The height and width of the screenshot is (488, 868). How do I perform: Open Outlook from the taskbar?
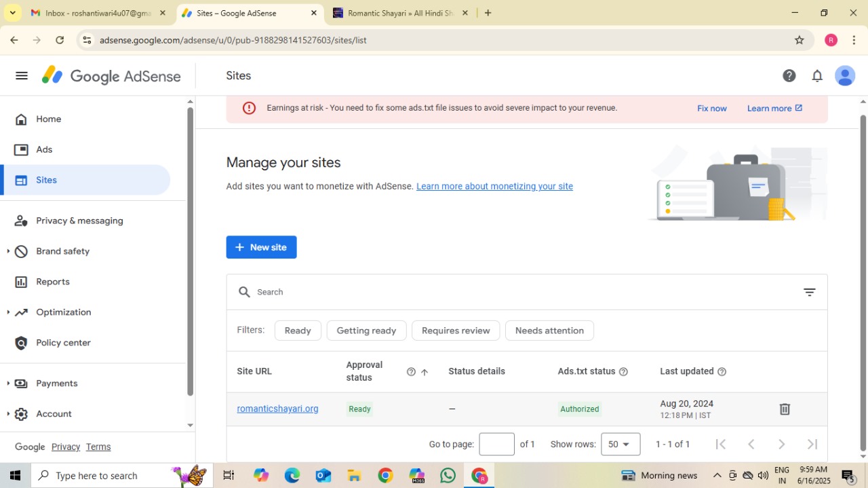point(323,475)
